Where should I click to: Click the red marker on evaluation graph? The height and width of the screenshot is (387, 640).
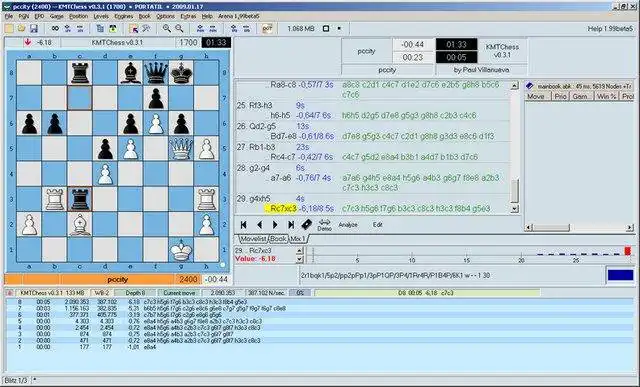click(628, 251)
